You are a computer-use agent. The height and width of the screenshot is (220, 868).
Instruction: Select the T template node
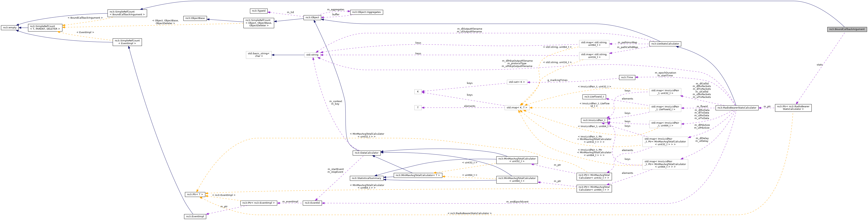coord(418,108)
